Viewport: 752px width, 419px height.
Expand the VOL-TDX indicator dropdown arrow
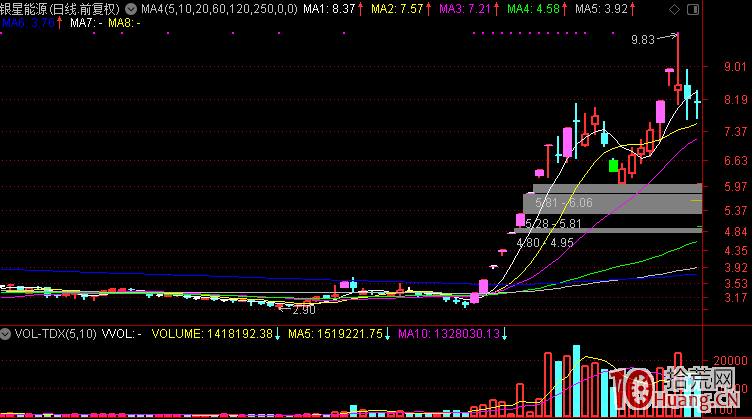coord(5,334)
